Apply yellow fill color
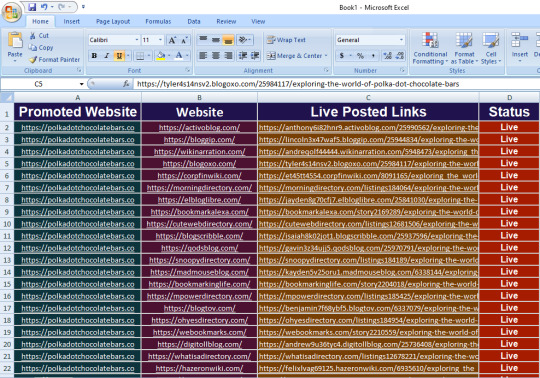The width and height of the screenshot is (540, 378). (x=161, y=55)
